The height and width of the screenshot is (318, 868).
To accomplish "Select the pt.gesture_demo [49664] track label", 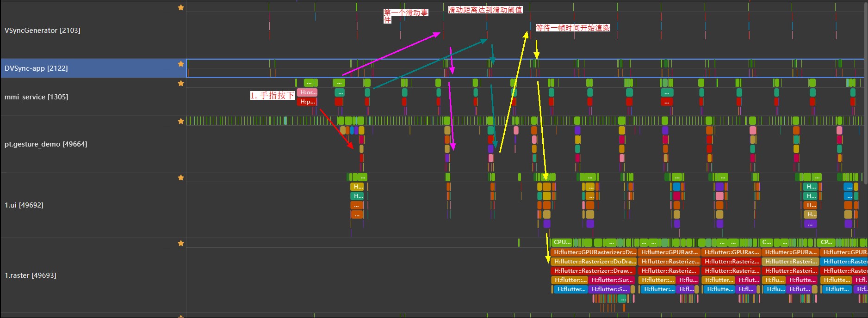I will [46, 144].
